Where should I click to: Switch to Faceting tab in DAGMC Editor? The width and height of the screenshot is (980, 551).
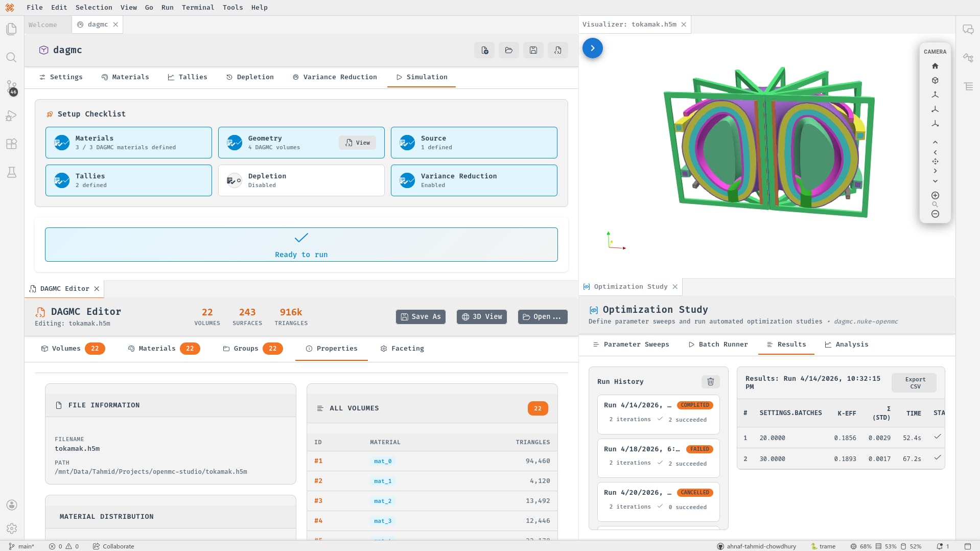click(x=402, y=349)
